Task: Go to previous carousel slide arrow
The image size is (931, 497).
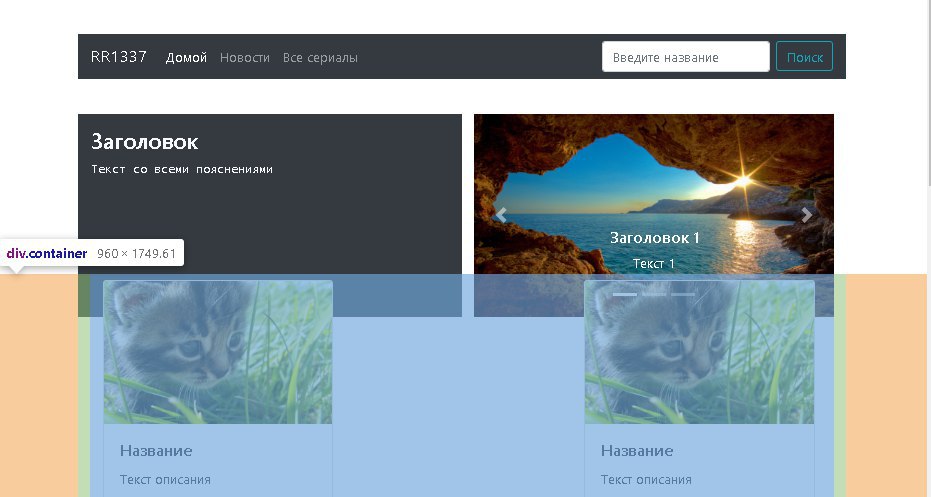Action: (501, 215)
